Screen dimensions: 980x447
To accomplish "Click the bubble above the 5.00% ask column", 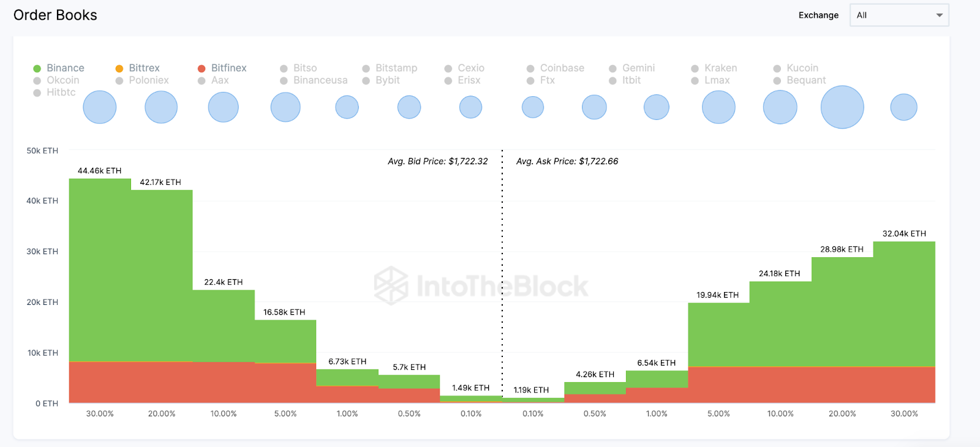I will coord(718,107).
